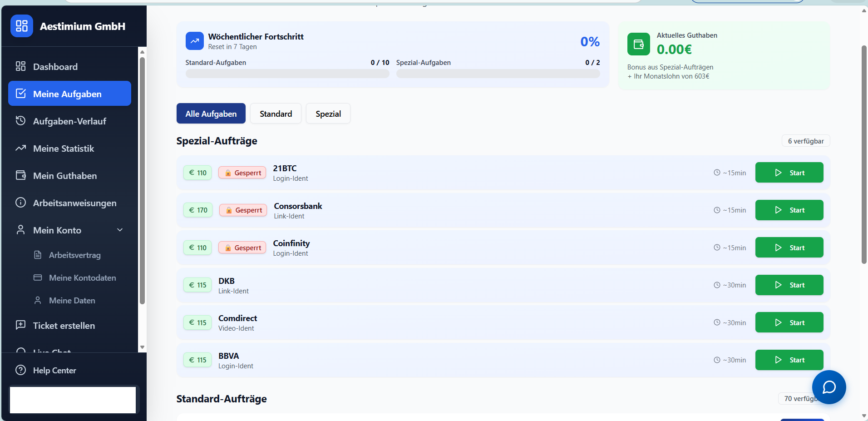Click the main page vertical scrollbar
868x421 pixels.
coord(864,154)
